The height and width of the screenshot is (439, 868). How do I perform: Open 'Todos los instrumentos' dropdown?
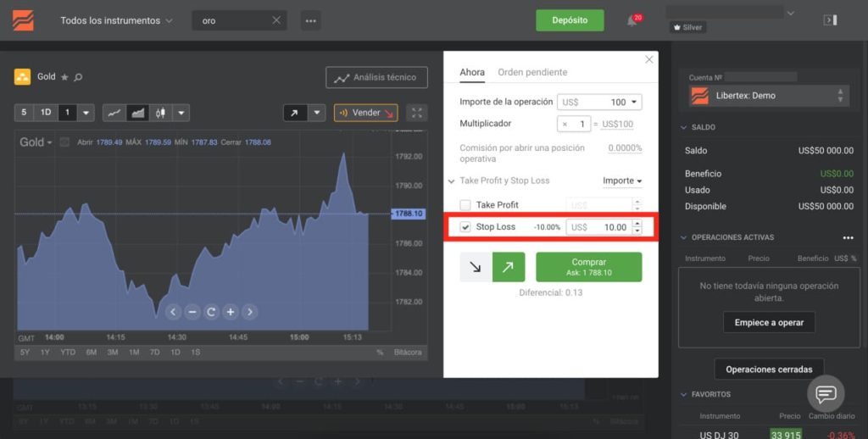[116, 20]
